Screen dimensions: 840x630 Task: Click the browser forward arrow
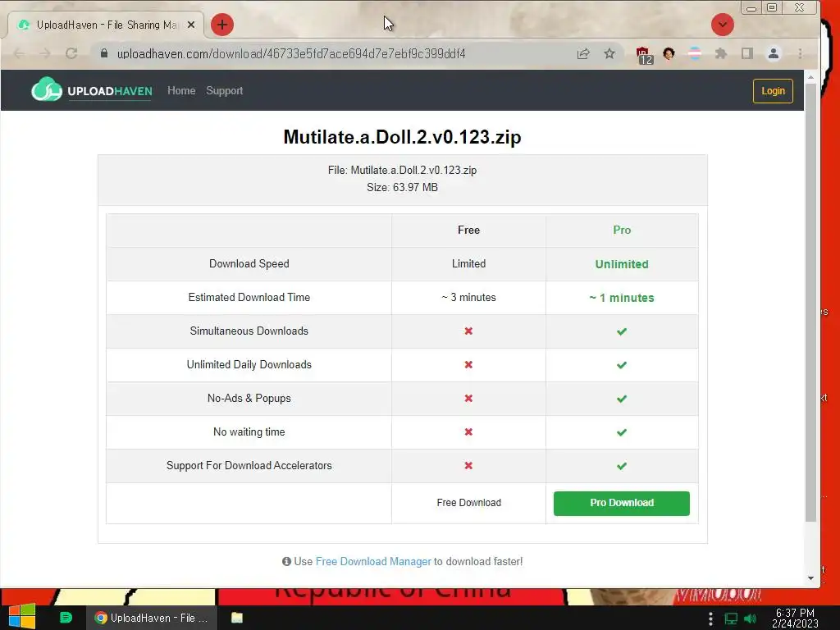coord(45,53)
